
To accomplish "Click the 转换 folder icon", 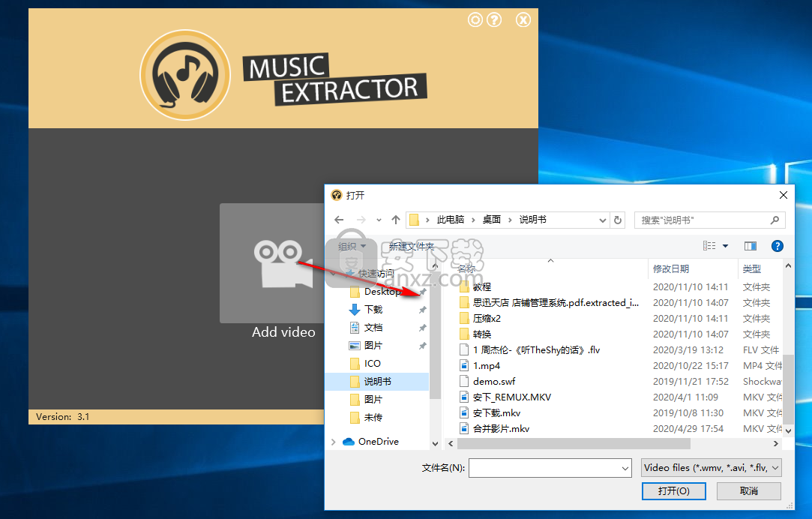I will pos(464,334).
